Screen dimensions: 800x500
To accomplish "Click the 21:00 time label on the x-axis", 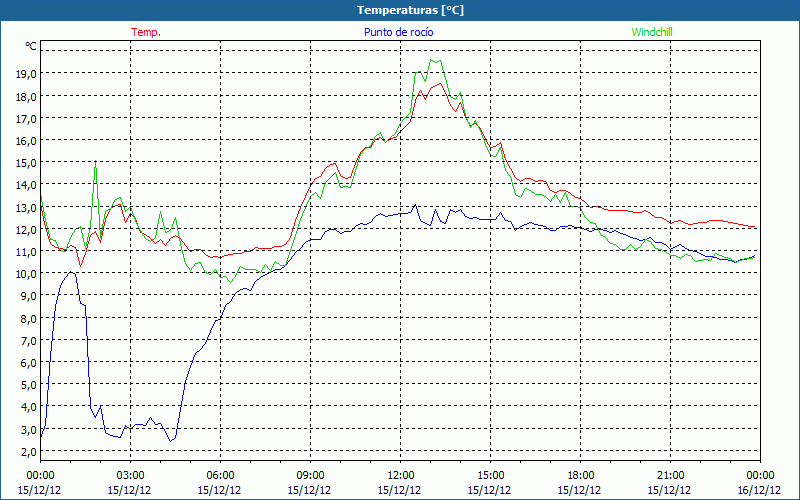I will click(670, 476).
